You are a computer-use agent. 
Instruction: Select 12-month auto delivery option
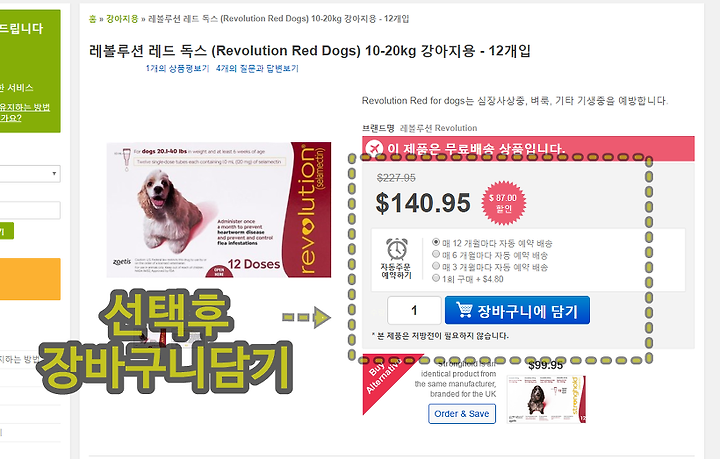coord(436,242)
